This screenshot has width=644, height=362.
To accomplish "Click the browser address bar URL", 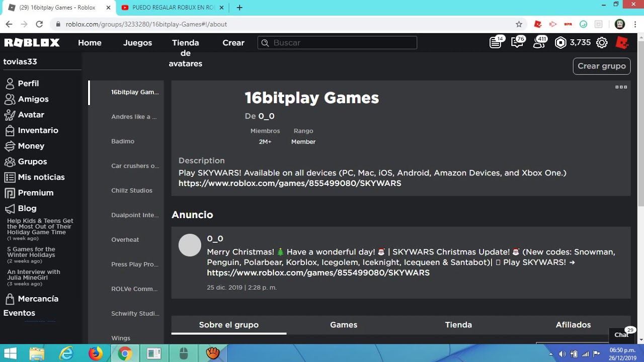I will [146, 24].
